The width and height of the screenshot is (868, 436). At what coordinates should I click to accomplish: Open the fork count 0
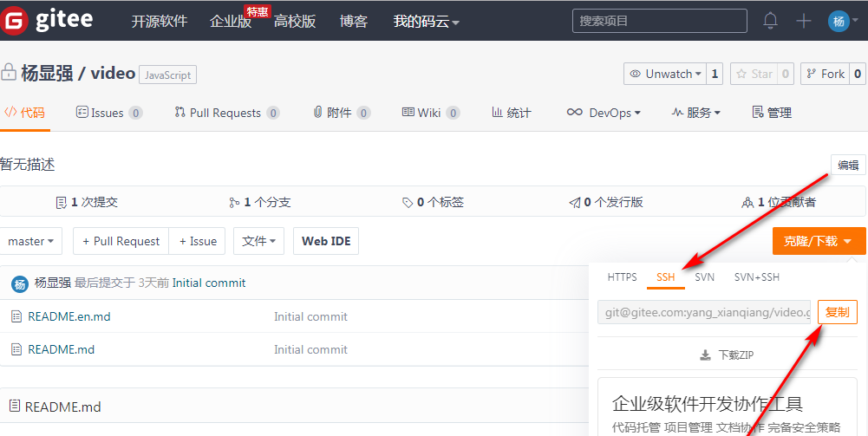(x=858, y=74)
